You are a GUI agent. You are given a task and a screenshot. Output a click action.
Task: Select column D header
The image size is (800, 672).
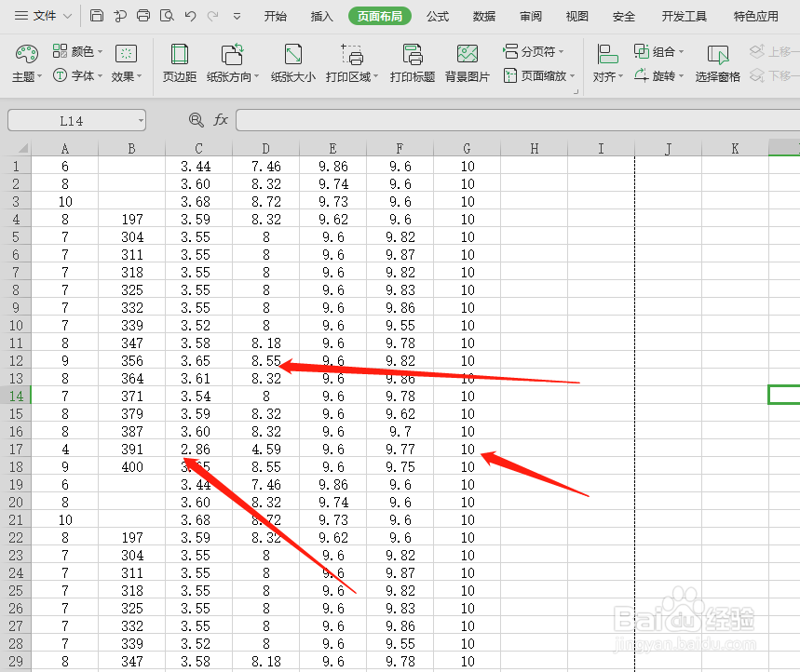coord(265,148)
